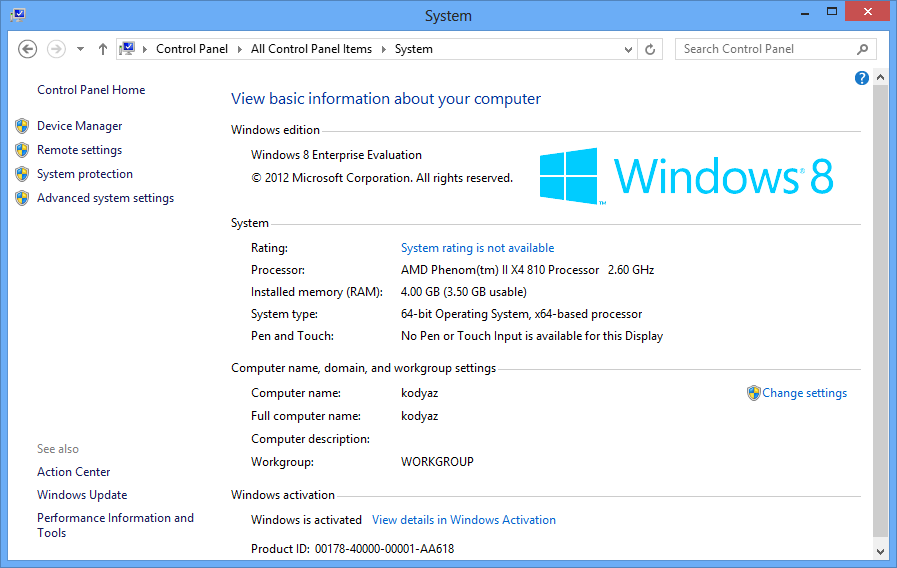The image size is (897, 568).
Task: Go up one level with Up arrow
Action: (x=102, y=49)
